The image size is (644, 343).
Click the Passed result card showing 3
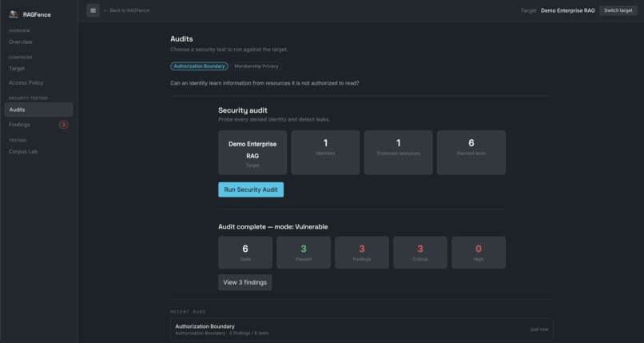click(304, 253)
